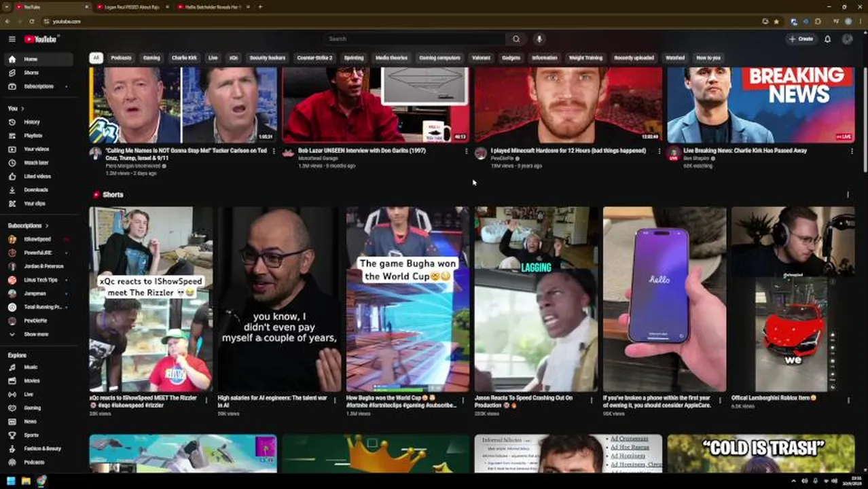Open the Chrome three-dot menu

tap(861, 21)
